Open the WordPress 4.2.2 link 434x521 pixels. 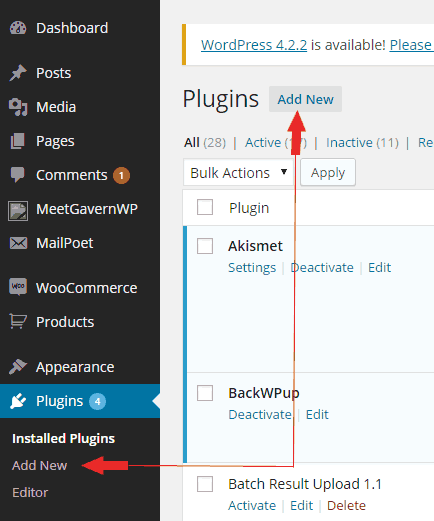coord(254,45)
